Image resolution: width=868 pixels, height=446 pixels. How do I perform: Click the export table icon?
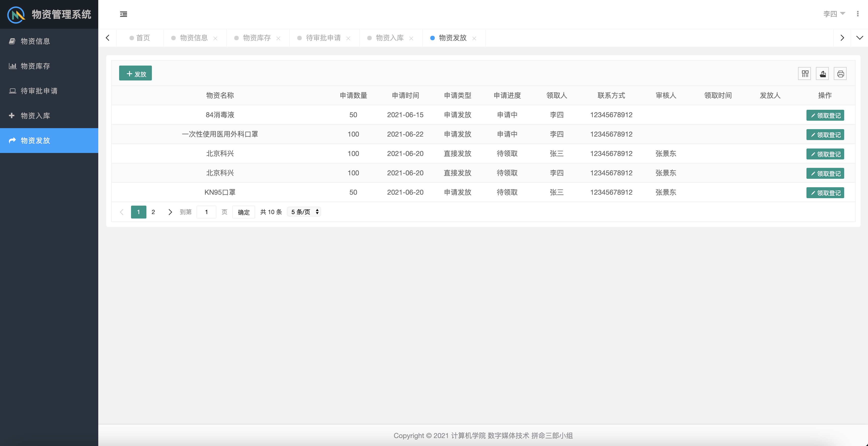823,74
